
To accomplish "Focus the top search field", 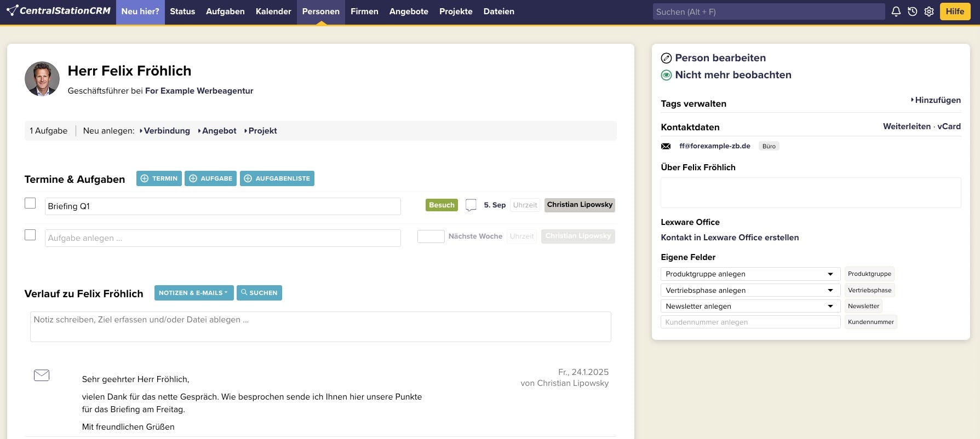I will tap(769, 11).
